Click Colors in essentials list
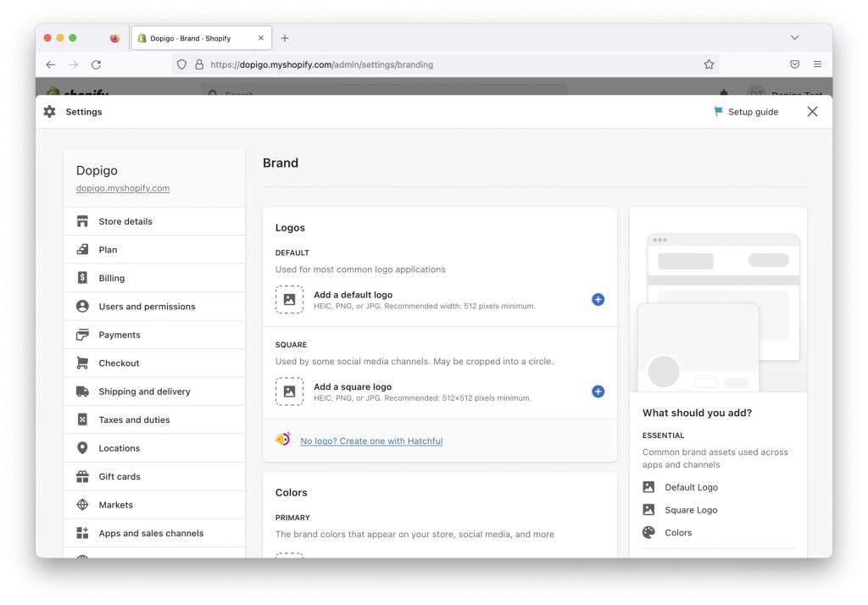 pos(678,532)
